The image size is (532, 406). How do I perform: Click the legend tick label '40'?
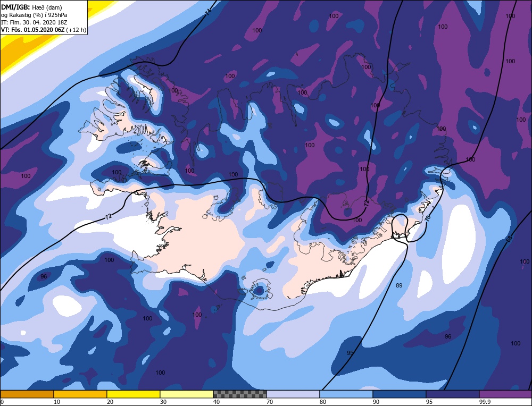coord(216,402)
